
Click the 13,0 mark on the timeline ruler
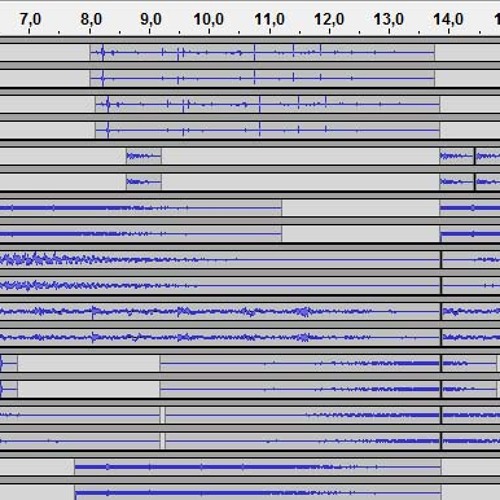[x=389, y=19]
